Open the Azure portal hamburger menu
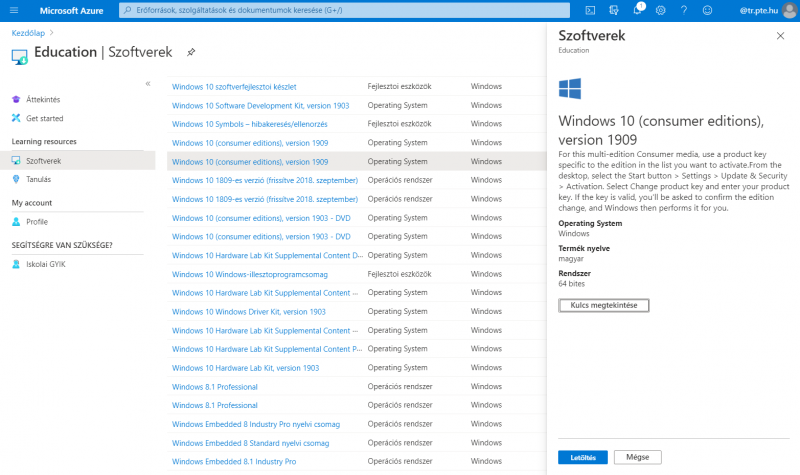This screenshot has height=475, width=800. coord(14,10)
